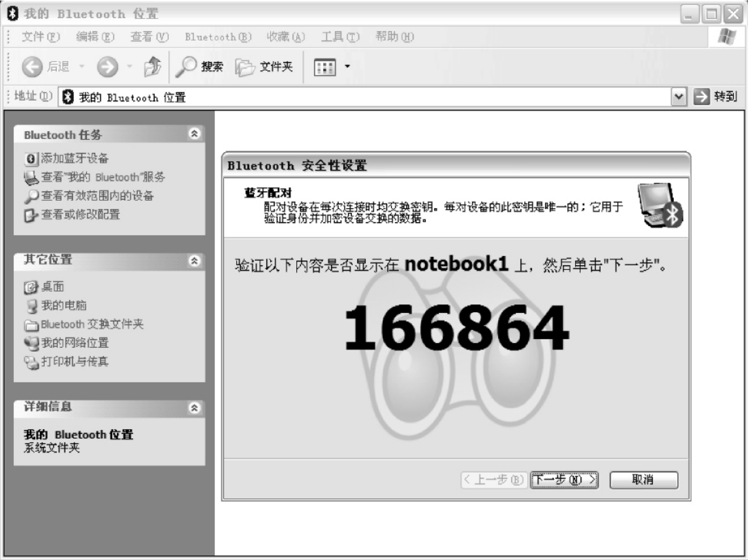The width and height of the screenshot is (748, 560).
Task: Open Bluetooth 交换文件夹 link
Action: (92, 324)
